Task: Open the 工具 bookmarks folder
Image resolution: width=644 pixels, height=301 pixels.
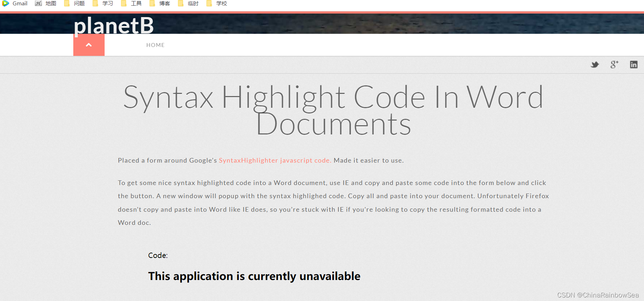Action: 131,3
